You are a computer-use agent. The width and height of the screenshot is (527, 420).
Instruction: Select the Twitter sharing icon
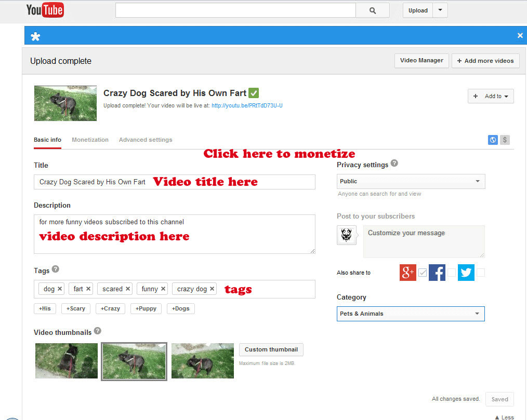point(466,272)
